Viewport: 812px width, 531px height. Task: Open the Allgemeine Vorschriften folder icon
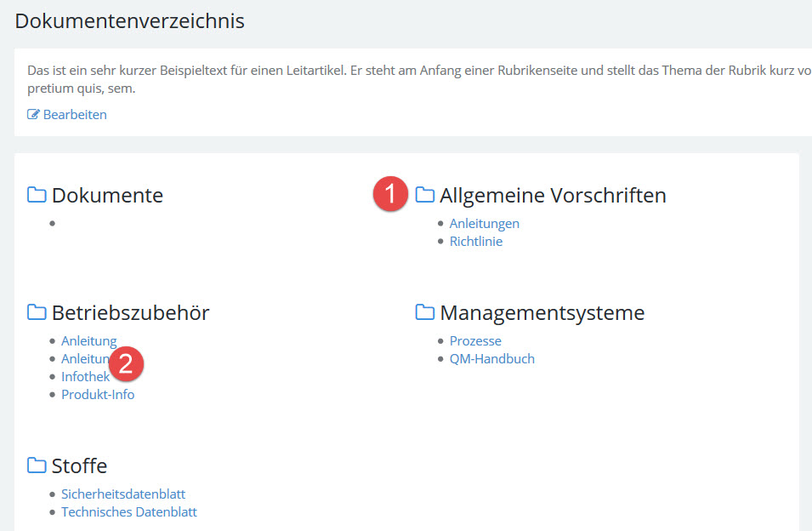point(425,195)
